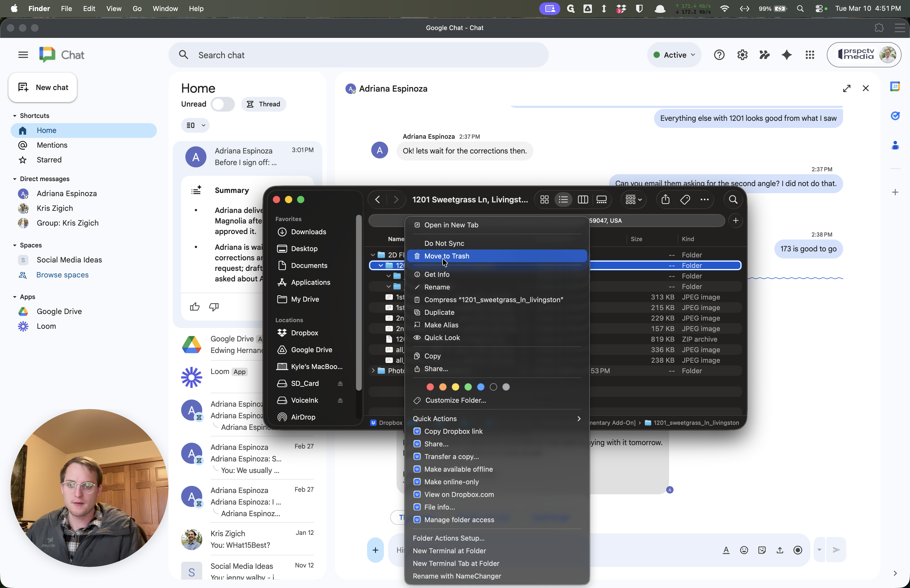Switch Finder to column view
910x588 pixels.
pyautogui.click(x=582, y=200)
